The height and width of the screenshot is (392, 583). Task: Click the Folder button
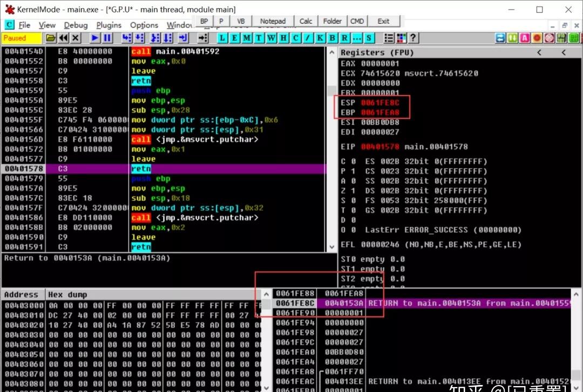pos(333,21)
